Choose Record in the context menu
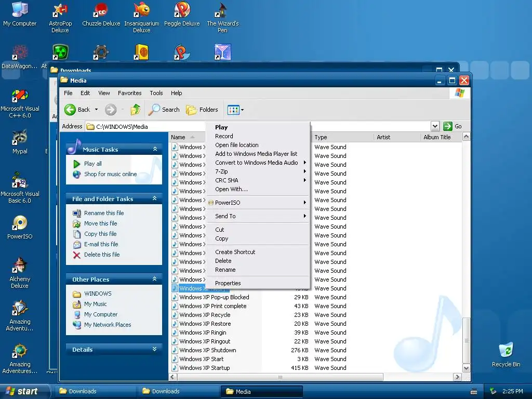 pyautogui.click(x=258, y=136)
